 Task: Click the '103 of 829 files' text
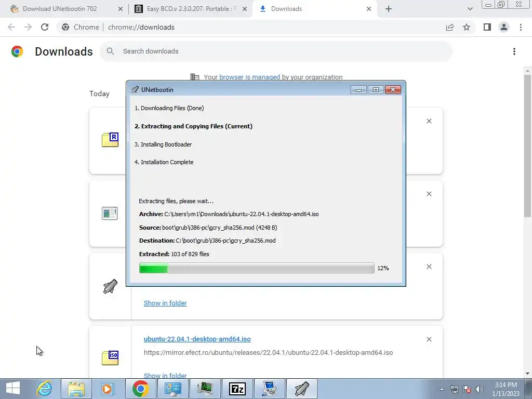[190, 254]
